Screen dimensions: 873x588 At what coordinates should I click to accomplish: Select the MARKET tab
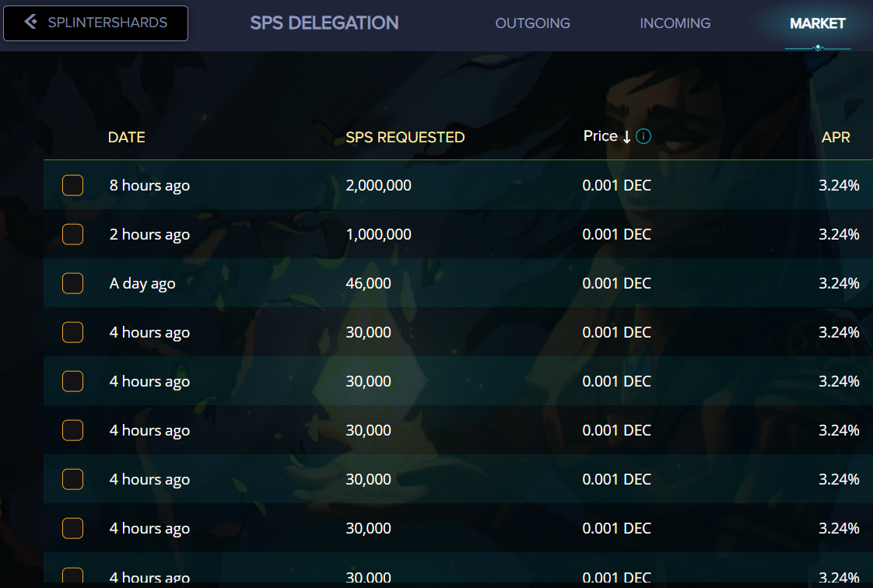(817, 23)
